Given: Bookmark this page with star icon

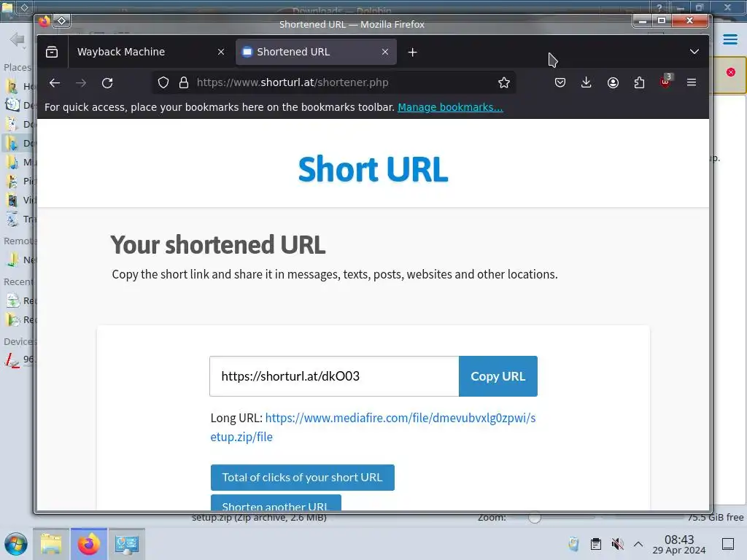Looking at the screenshot, I should click(x=504, y=83).
